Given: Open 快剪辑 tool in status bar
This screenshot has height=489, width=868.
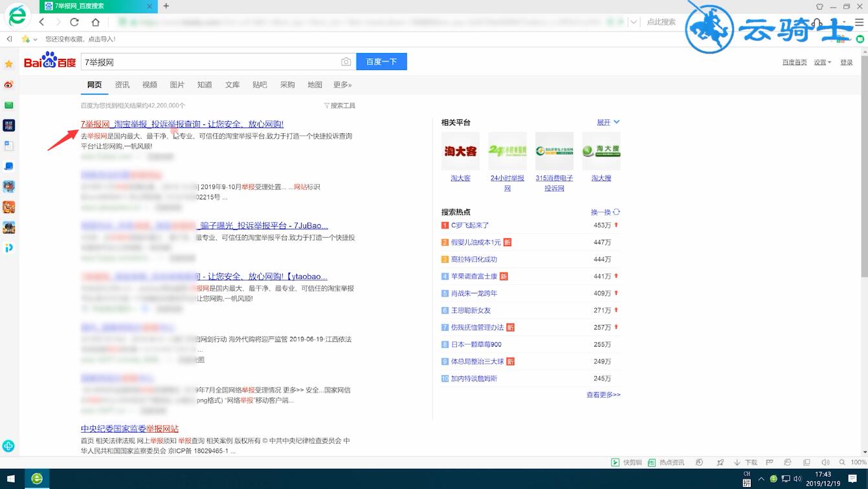Looking at the screenshot, I should 627,462.
